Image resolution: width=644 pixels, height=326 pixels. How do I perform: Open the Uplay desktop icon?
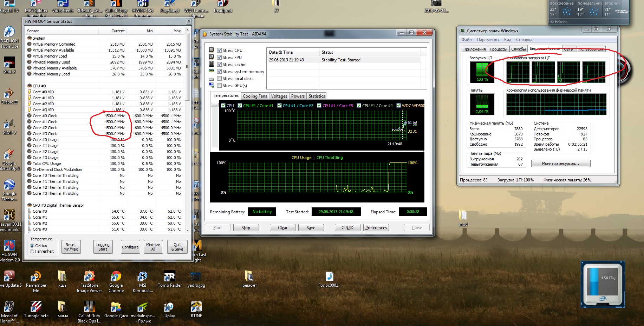pyautogui.click(x=169, y=307)
